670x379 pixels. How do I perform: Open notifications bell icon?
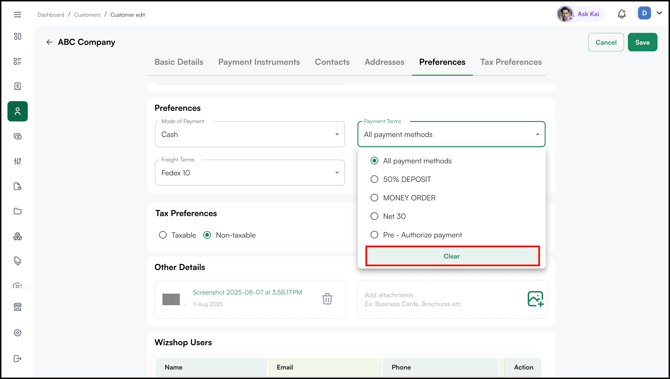[x=622, y=14]
